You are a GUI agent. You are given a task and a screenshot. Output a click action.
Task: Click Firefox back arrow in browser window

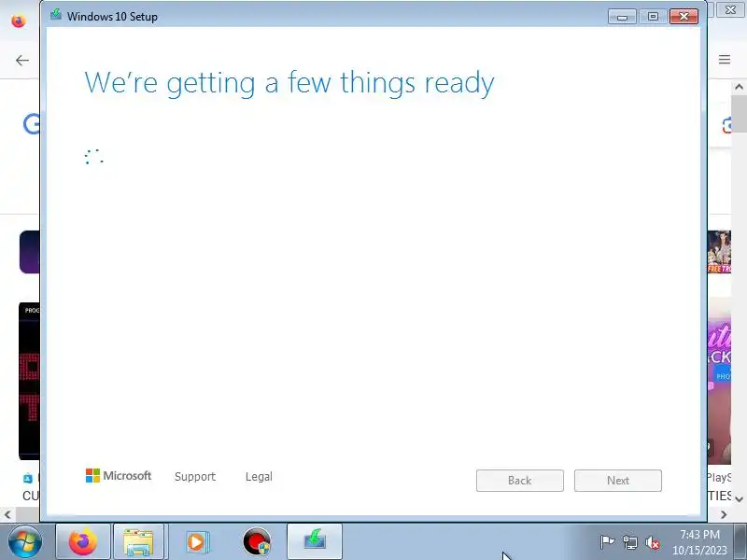click(21, 61)
